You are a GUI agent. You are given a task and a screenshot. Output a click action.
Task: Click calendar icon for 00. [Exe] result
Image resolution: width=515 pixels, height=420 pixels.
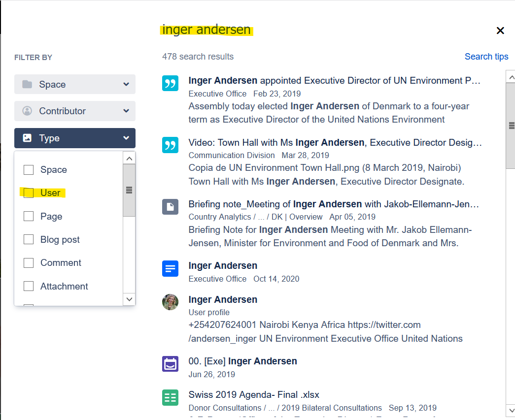pyautogui.click(x=170, y=363)
